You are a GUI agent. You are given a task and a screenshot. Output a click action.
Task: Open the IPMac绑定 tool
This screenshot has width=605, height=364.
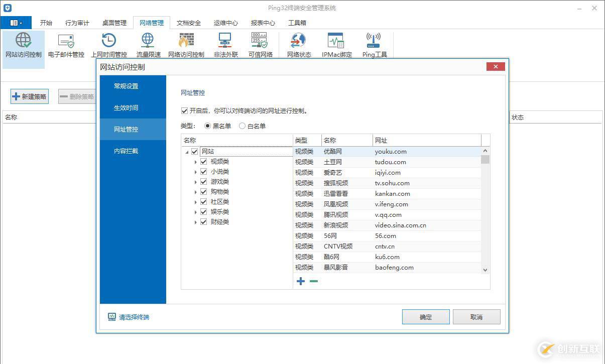[336, 46]
